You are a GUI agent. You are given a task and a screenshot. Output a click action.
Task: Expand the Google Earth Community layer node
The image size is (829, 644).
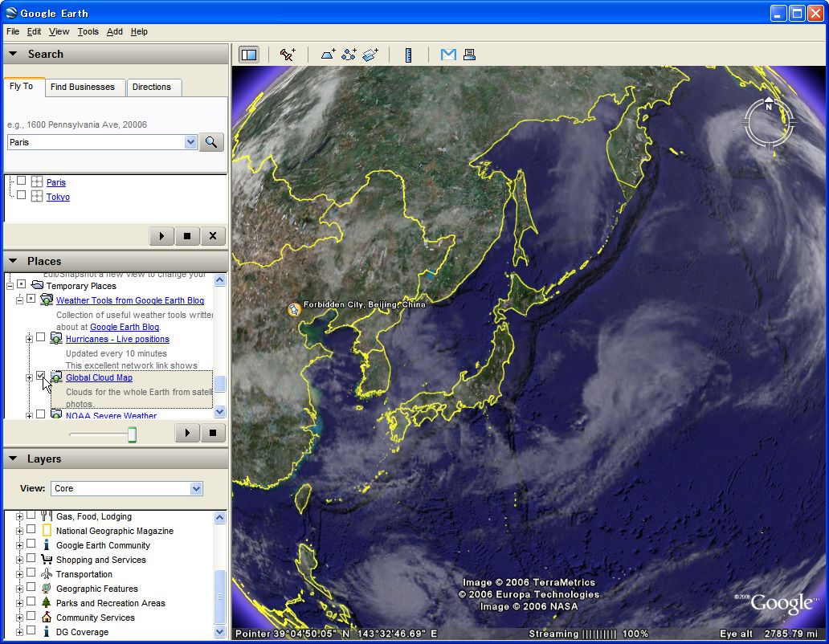click(x=19, y=545)
